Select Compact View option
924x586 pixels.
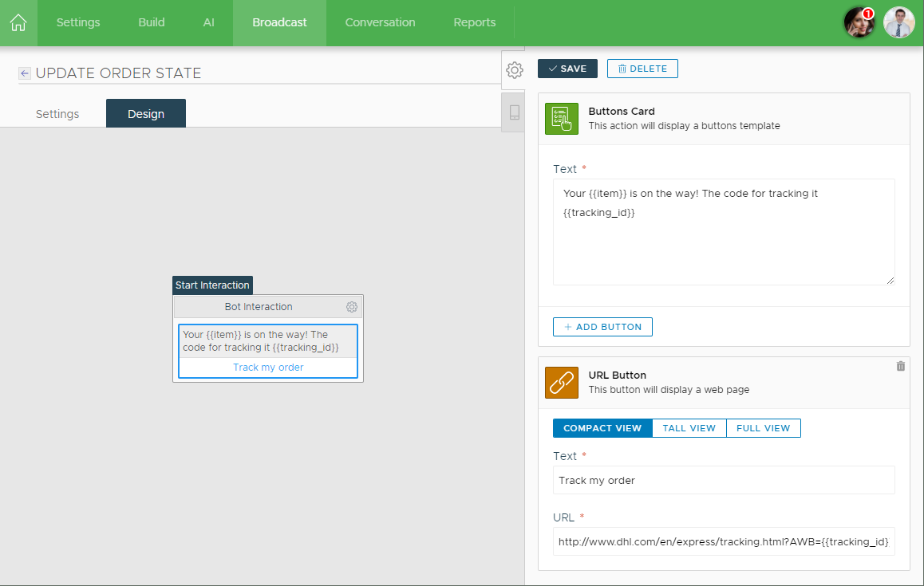pyautogui.click(x=602, y=428)
